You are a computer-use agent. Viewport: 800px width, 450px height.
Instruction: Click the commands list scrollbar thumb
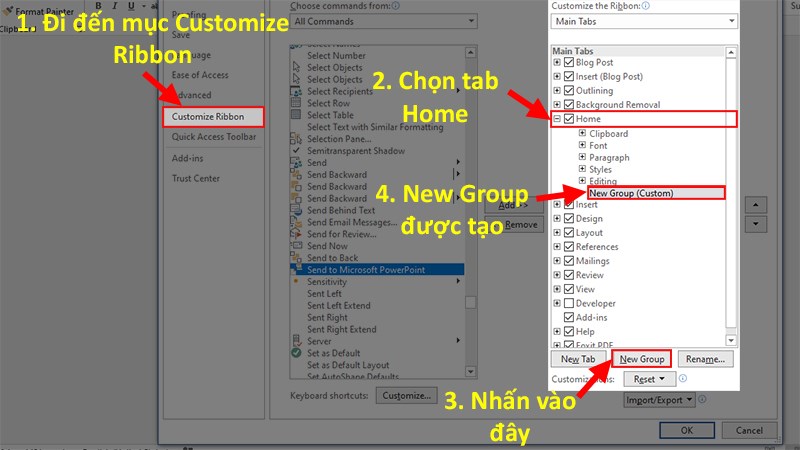coord(470,303)
